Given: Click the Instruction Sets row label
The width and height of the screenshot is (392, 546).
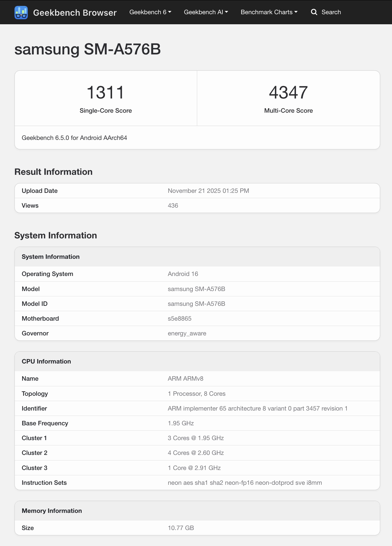Looking at the screenshot, I should (44, 483).
